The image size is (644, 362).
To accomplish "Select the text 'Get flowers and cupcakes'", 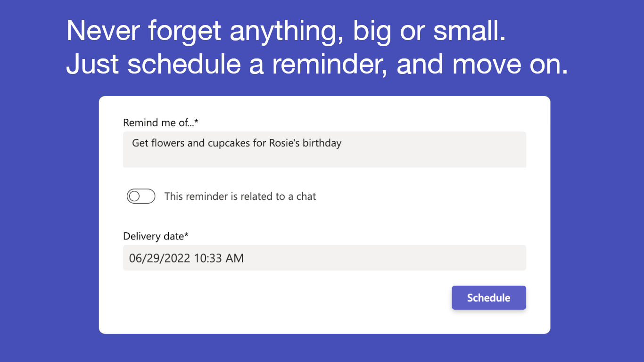I will (189, 143).
